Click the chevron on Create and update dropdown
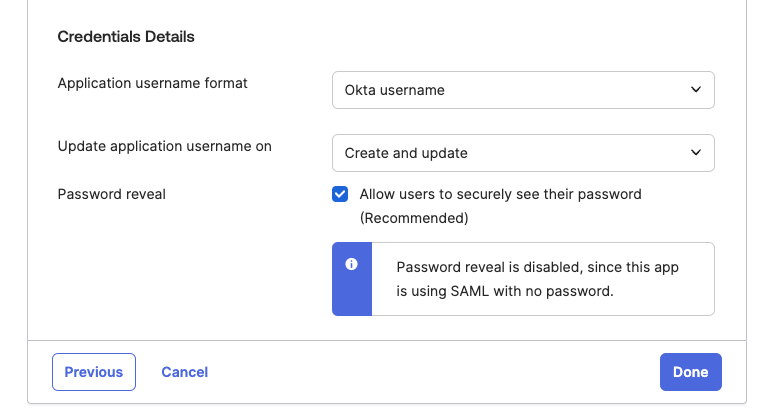 (x=696, y=153)
